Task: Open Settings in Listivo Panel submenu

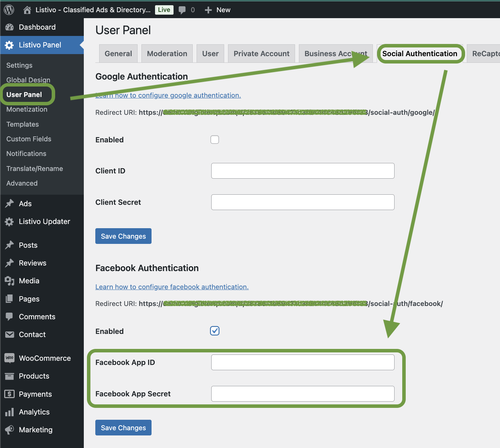Action: (19, 65)
